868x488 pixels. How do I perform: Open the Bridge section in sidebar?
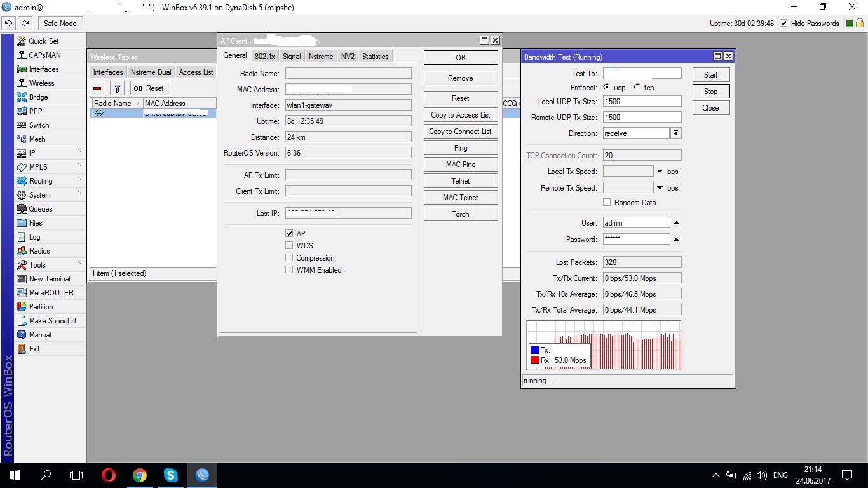(x=38, y=97)
